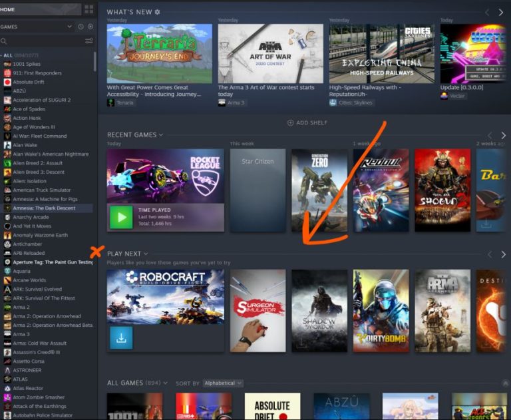Viewport: 511px width, 420px height.
Task: Collapse the ALL games category
Action: pyautogui.click(x=1, y=55)
